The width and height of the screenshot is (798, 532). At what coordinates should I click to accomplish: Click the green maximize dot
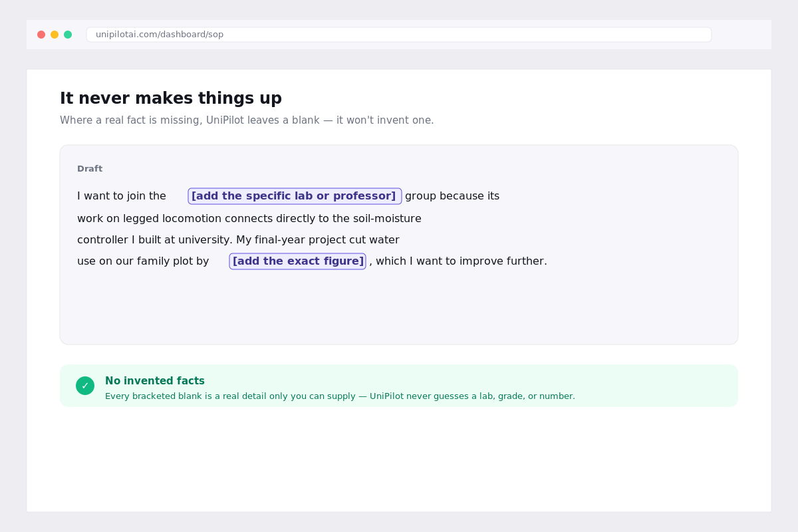click(68, 35)
